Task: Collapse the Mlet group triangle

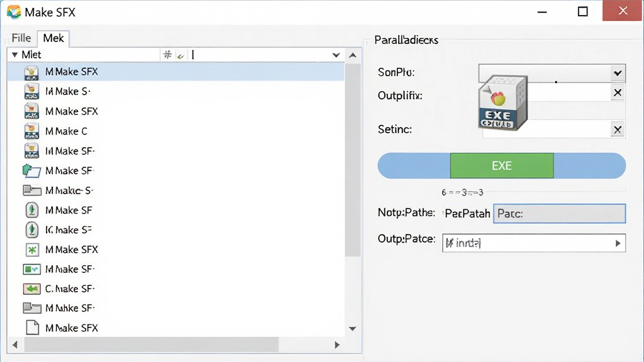Action: pos(15,55)
